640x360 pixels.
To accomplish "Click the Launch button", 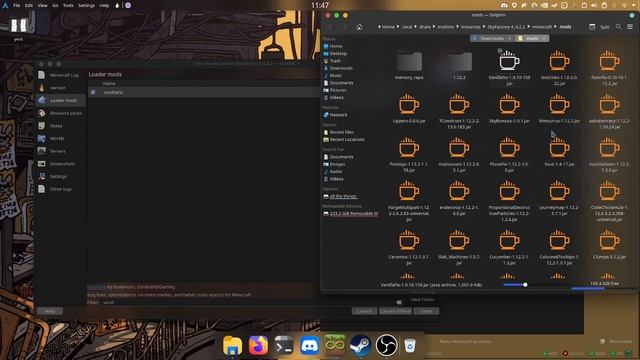I will (364, 311).
